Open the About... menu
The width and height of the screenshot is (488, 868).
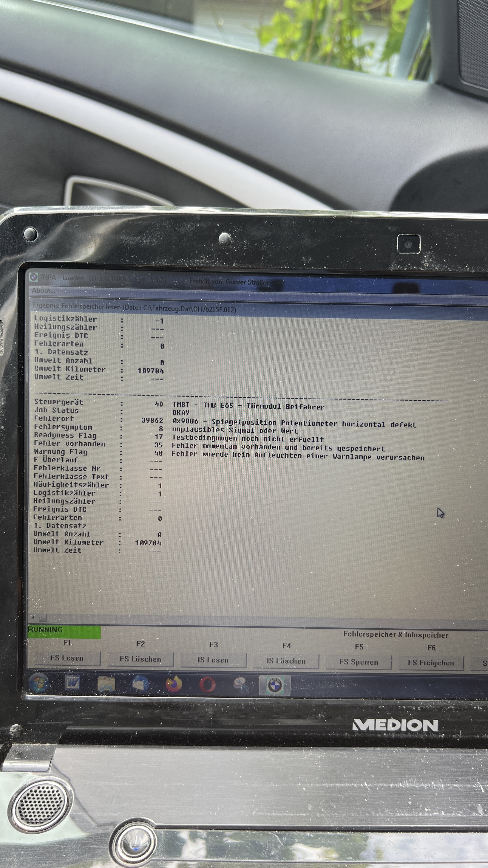pos(43,290)
